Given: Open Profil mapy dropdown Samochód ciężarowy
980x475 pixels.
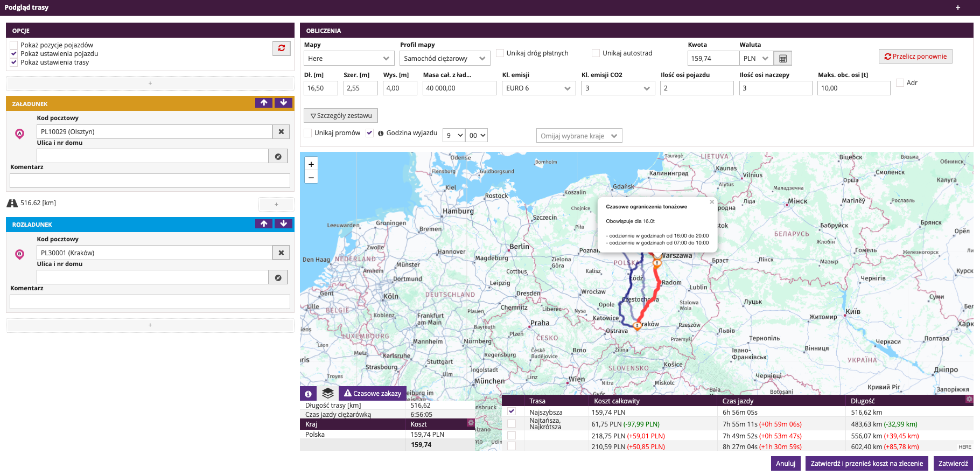Looking at the screenshot, I should (445, 58).
